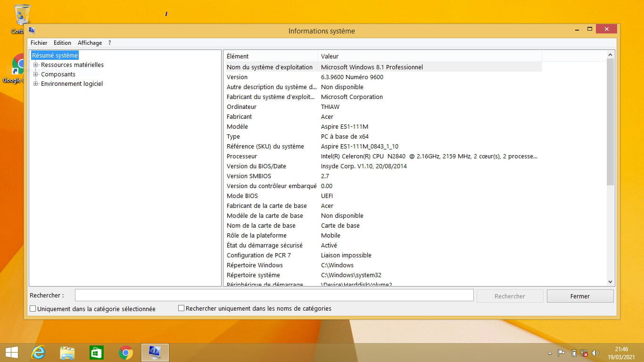
Task: Click the Ordinateur THIAW row
Action: click(384, 107)
